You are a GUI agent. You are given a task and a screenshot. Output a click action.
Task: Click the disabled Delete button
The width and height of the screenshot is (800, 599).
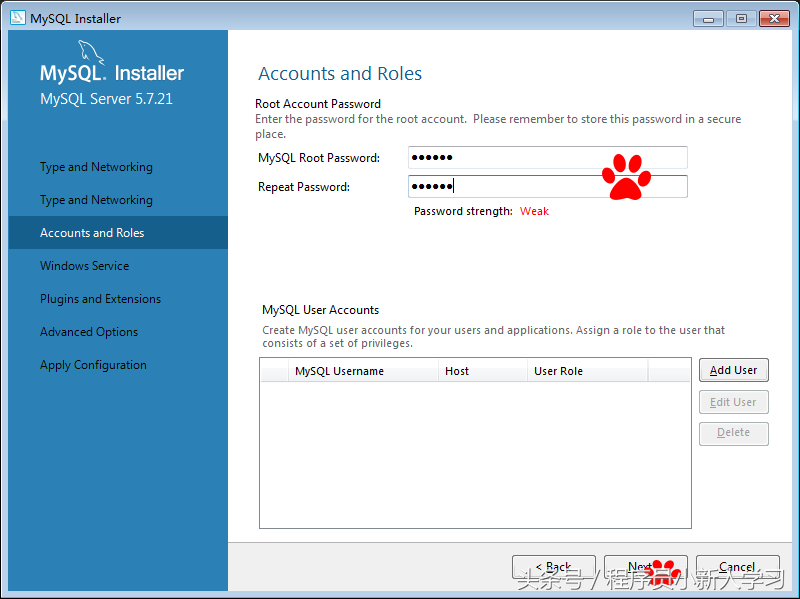pyautogui.click(x=733, y=432)
